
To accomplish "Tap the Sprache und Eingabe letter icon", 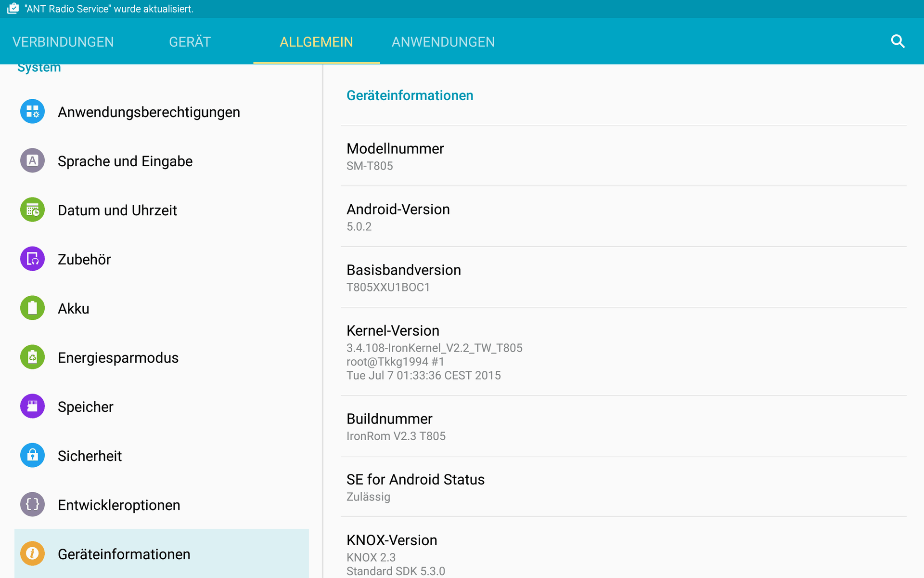I will [x=32, y=161].
